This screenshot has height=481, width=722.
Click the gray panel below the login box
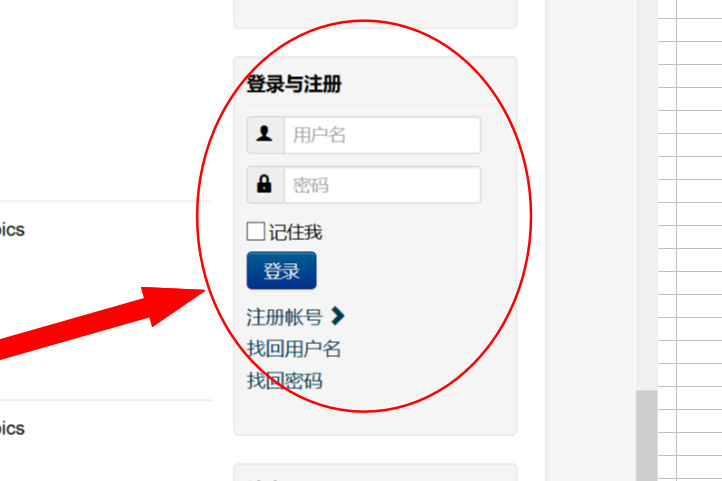375,473
